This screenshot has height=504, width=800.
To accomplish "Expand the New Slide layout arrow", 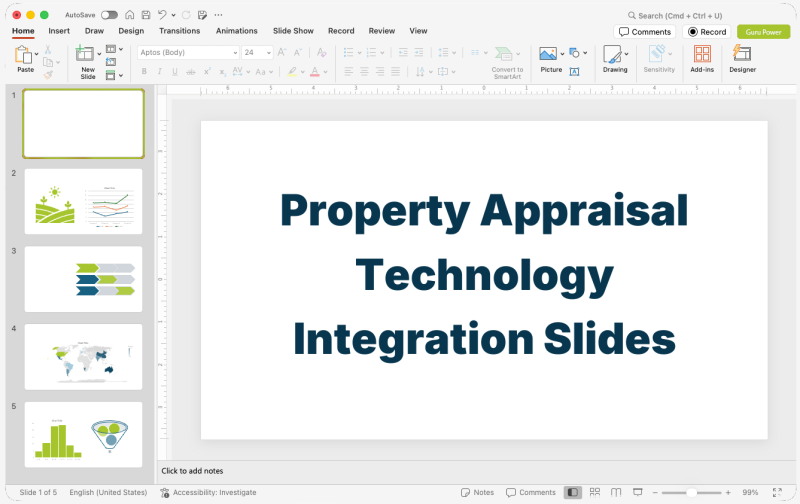I will coord(99,54).
